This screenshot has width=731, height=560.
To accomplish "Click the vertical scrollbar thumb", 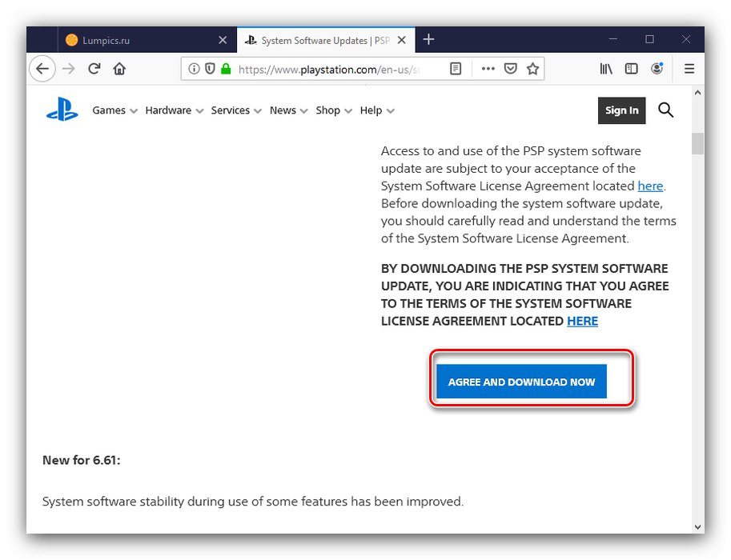I will coord(697,143).
